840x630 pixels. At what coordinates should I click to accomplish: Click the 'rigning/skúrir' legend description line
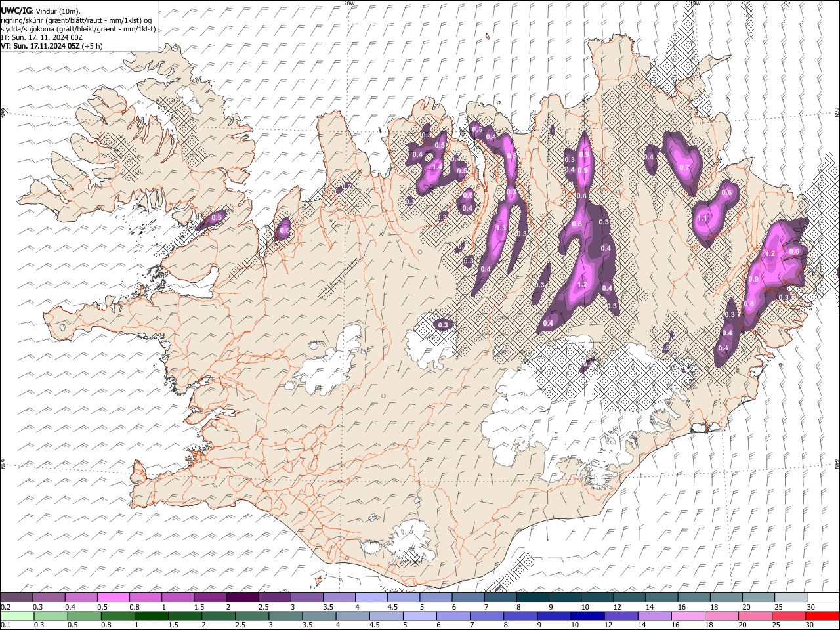coord(76,20)
